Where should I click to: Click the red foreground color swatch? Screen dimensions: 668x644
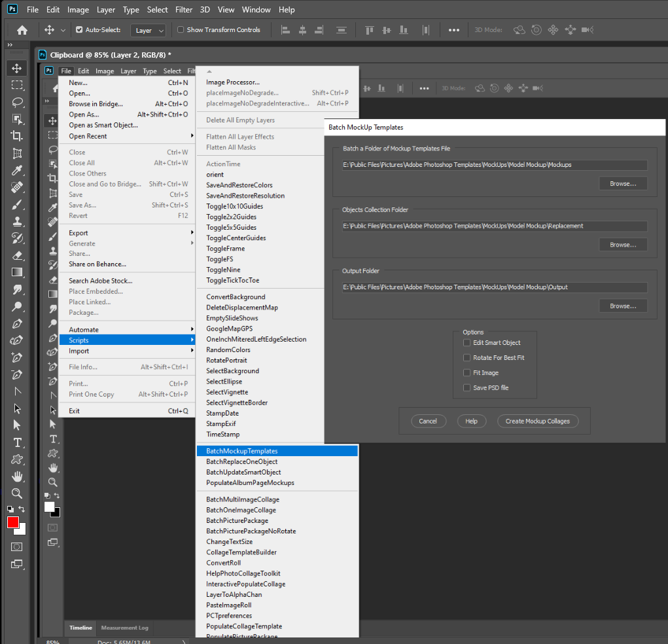click(x=12, y=522)
